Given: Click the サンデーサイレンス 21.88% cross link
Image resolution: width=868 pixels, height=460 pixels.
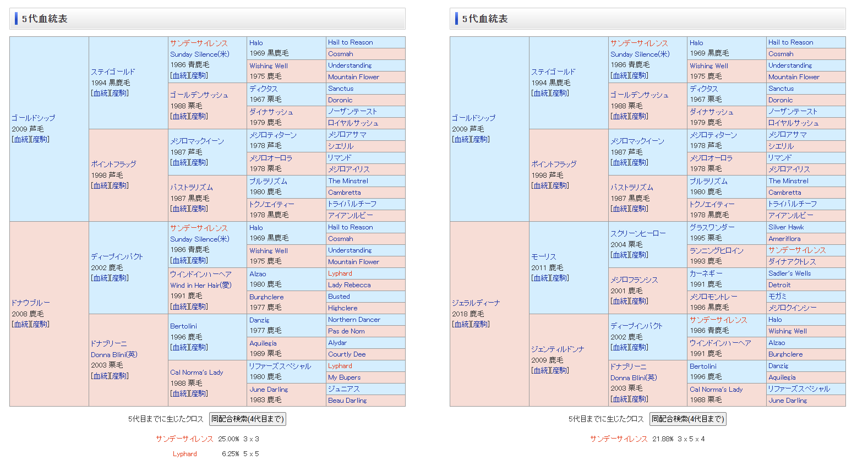Looking at the screenshot, I should tap(619, 439).
